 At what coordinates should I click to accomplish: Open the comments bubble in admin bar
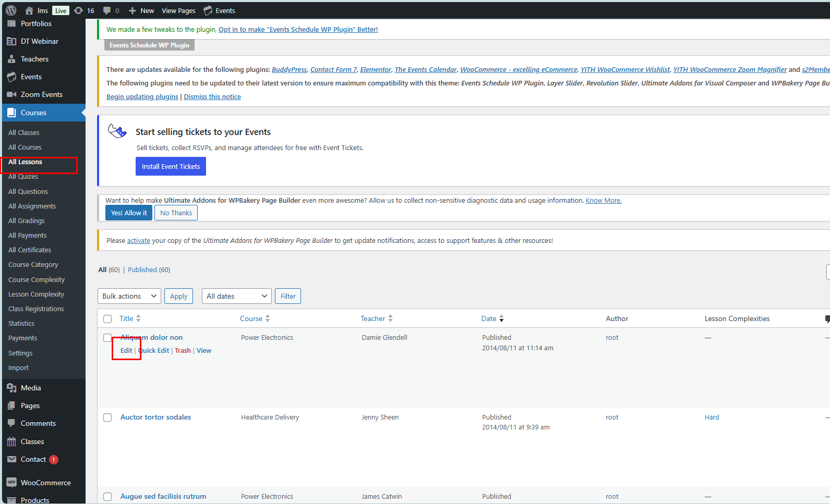click(111, 10)
